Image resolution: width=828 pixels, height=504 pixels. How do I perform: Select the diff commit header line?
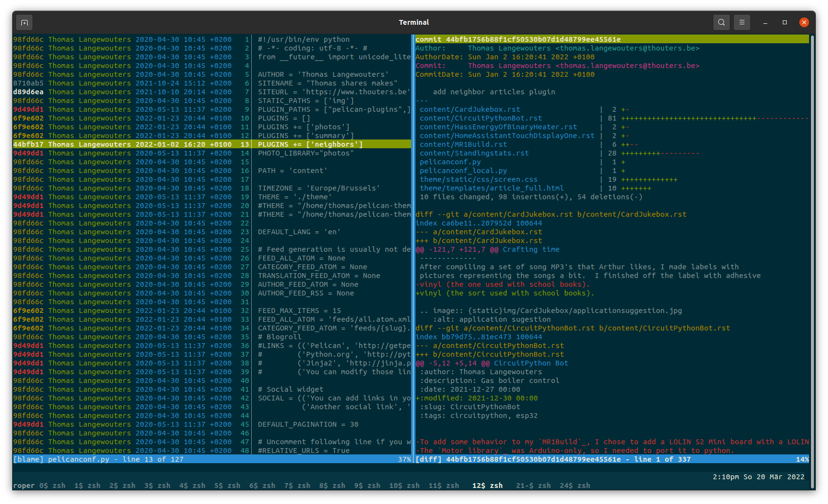coord(612,39)
